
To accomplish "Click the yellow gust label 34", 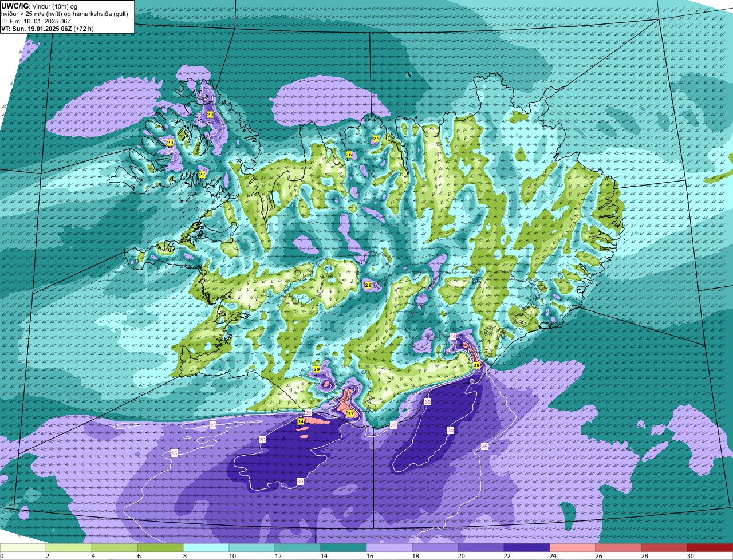I will point(301,421).
